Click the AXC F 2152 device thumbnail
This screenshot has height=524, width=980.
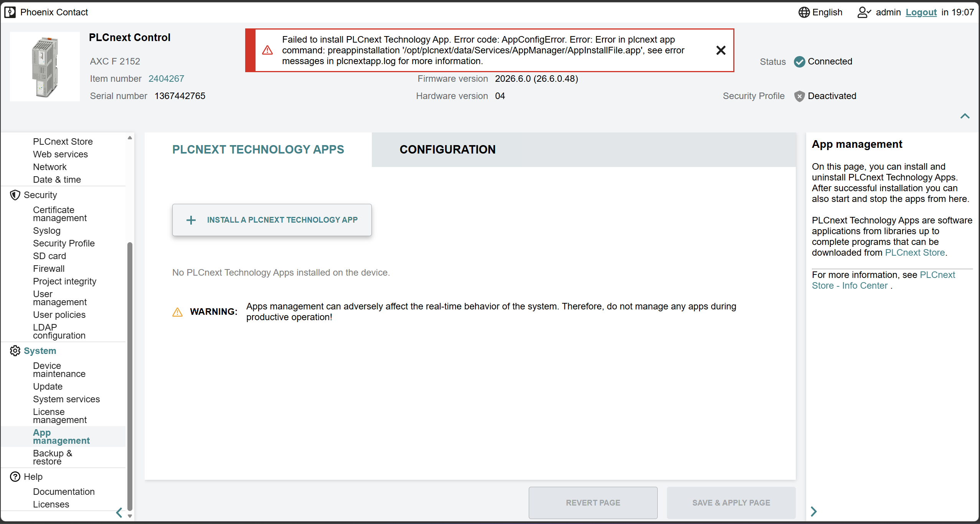pyautogui.click(x=45, y=67)
